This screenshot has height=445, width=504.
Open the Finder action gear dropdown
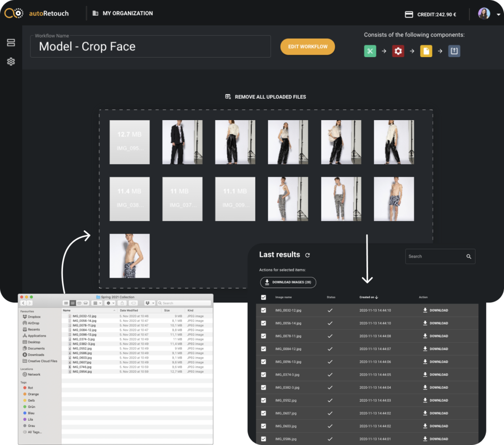pos(110,303)
